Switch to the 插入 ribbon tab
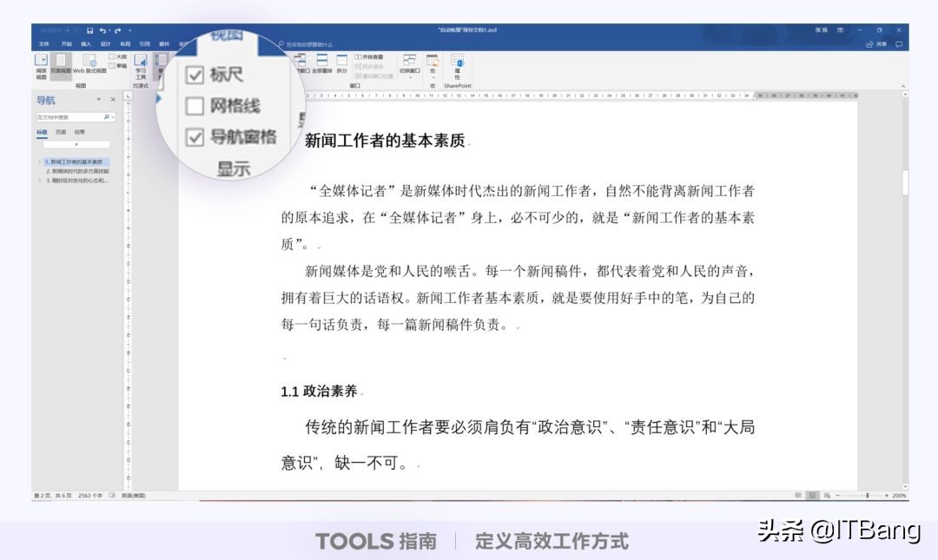938x560 pixels. (87, 42)
